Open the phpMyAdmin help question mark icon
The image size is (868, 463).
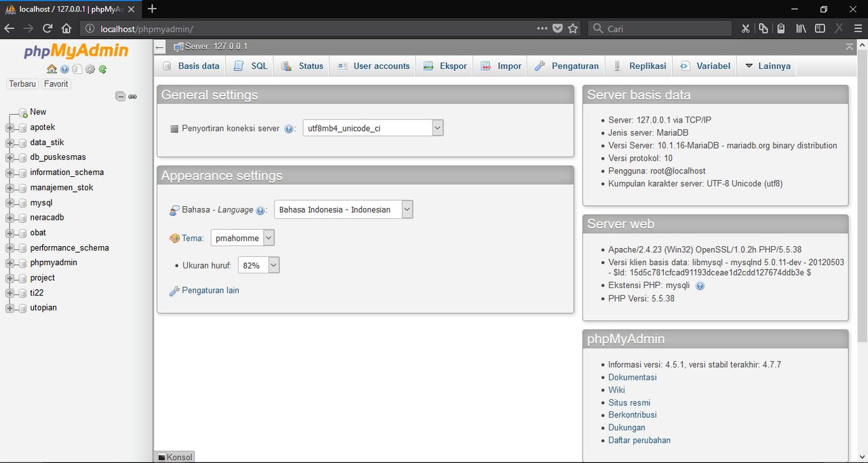tap(64, 69)
